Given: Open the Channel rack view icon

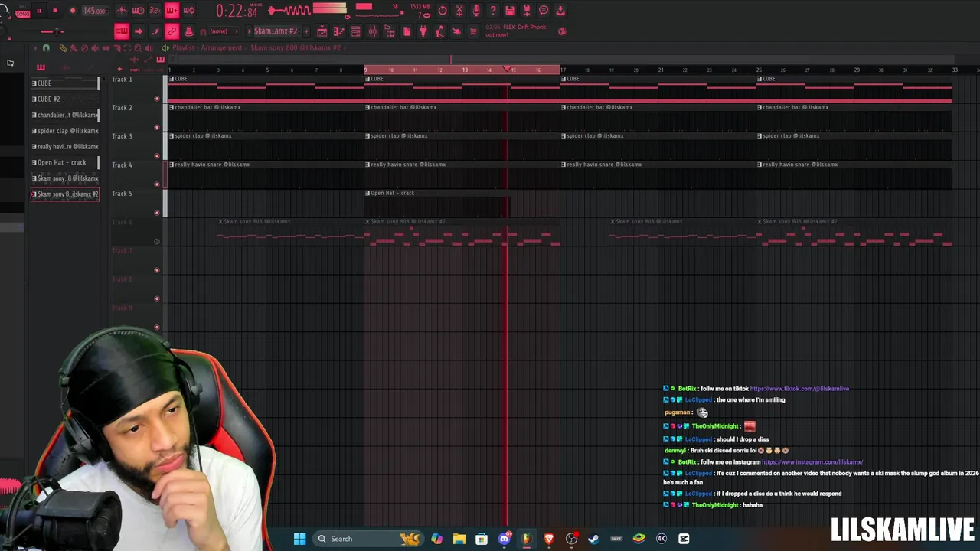Looking at the screenshot, I should click(356, 31).
